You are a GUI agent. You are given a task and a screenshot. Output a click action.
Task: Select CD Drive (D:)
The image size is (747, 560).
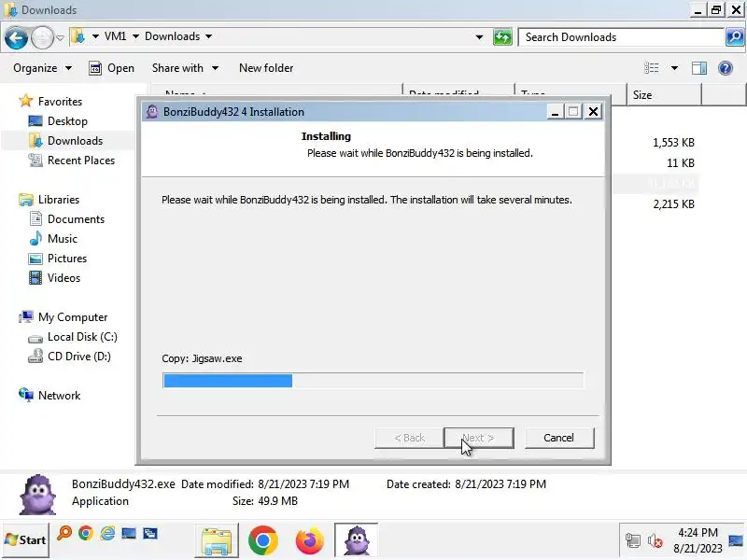click(79, 357)
